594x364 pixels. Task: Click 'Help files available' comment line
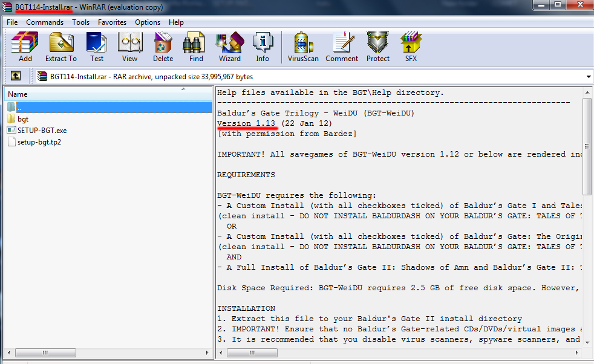pyautogui.click(x=330, y=93)
